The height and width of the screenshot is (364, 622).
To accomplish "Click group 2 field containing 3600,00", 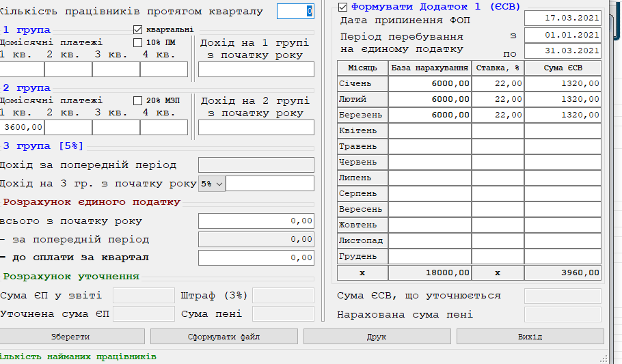I will (x=21, y=128).
